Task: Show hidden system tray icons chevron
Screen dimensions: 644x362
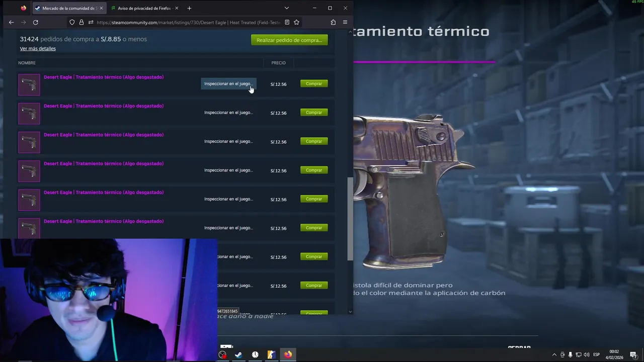Action: coord(554,354)
